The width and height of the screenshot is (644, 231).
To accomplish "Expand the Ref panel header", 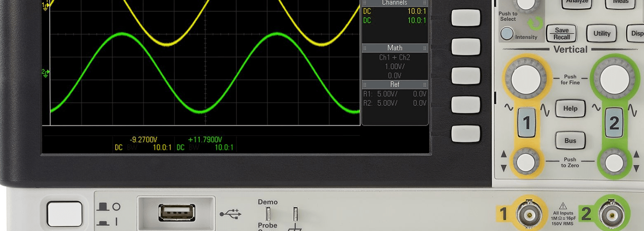I will [x=394, y=84].
